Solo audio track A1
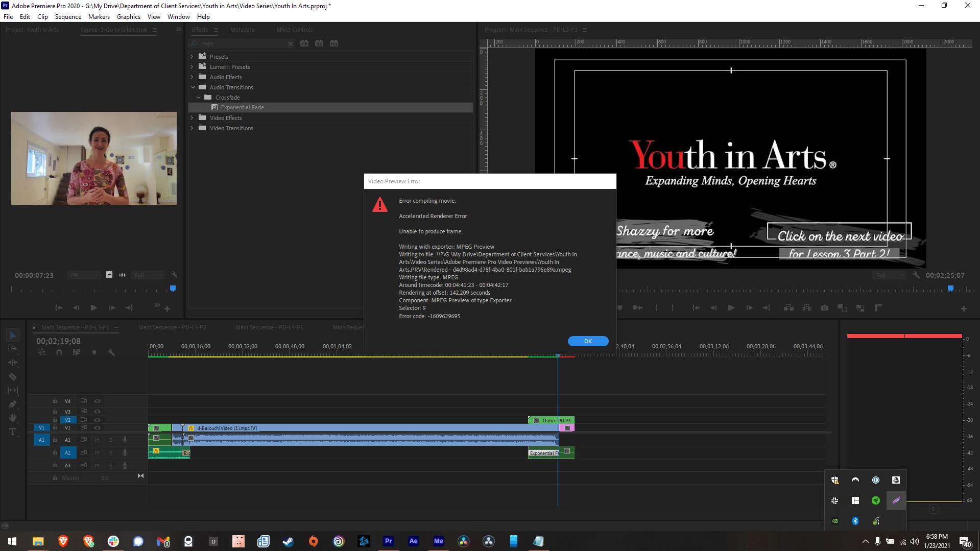The width and height of the screenshot is (980, 551). 111,440
